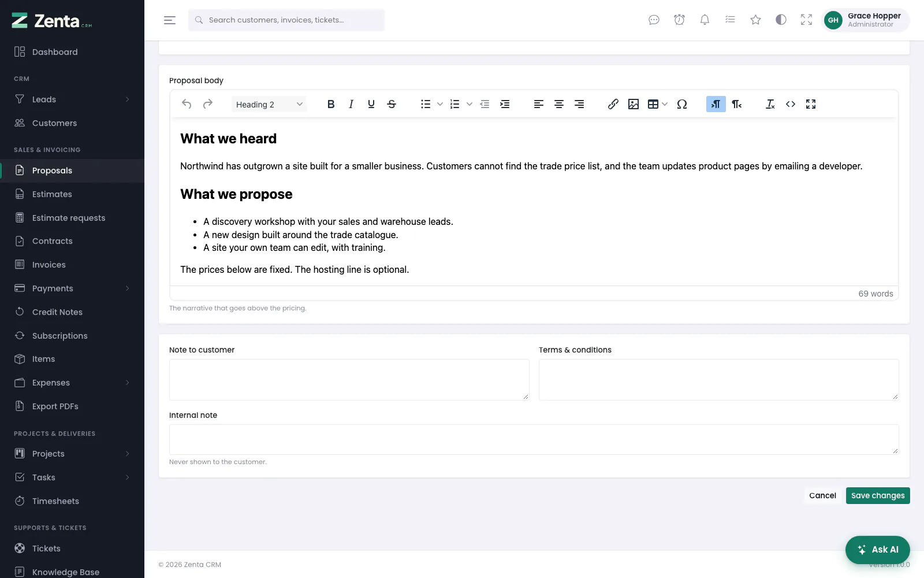Image resolution: width=924 pixels, height=578 pixels.
Task: Apply italic formatting in editor toolbar
Action: [x=351, y=104]
